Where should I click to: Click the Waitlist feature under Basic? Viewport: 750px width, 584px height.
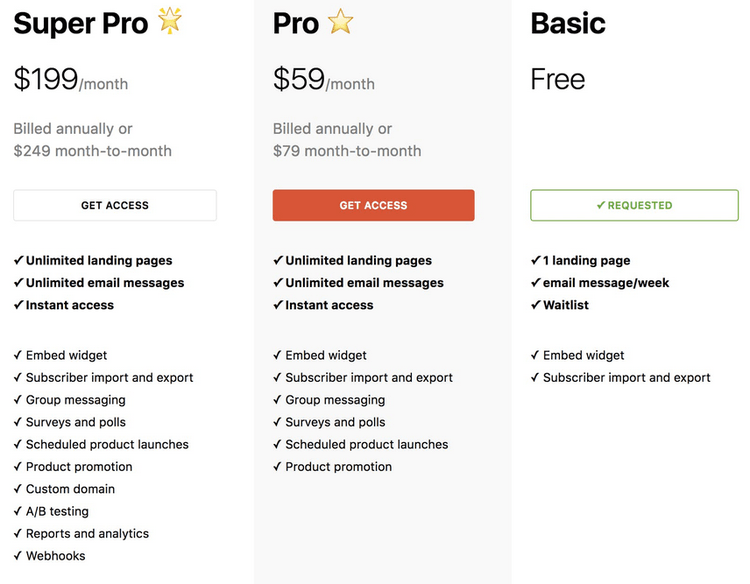565,305
